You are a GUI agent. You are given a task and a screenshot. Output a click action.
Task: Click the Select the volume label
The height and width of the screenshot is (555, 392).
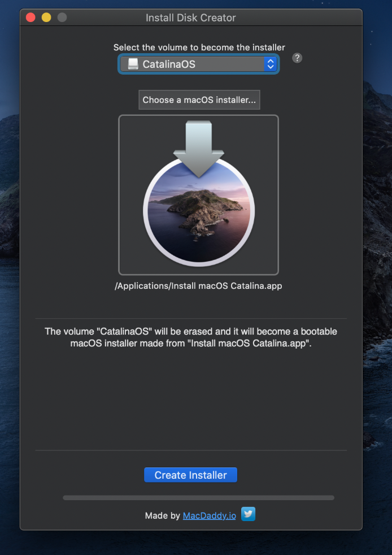(x=199, y=47)
